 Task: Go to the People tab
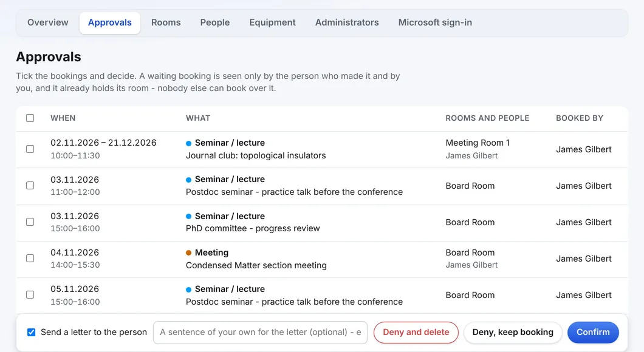pos(215,22)
